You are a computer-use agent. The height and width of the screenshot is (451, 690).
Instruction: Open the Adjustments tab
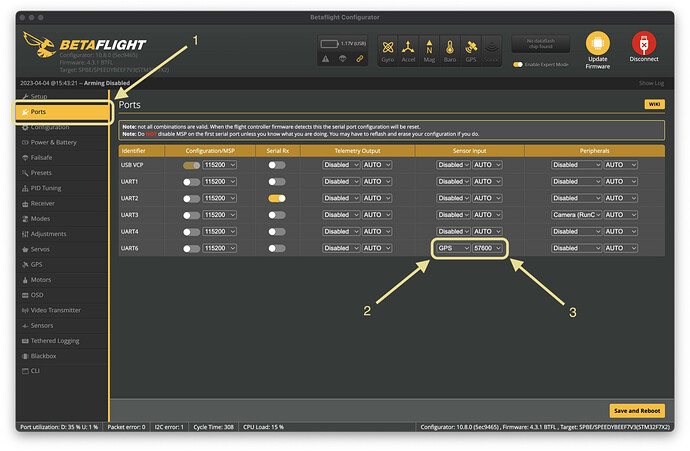tap(62, 234)
